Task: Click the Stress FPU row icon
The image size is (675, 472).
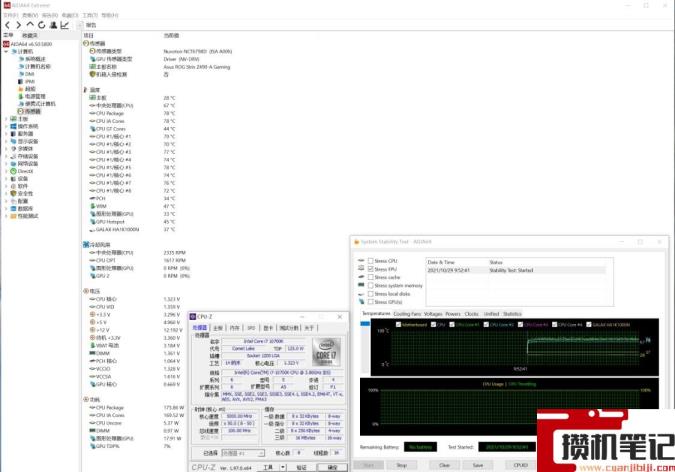Action: (x=361, y=269)
